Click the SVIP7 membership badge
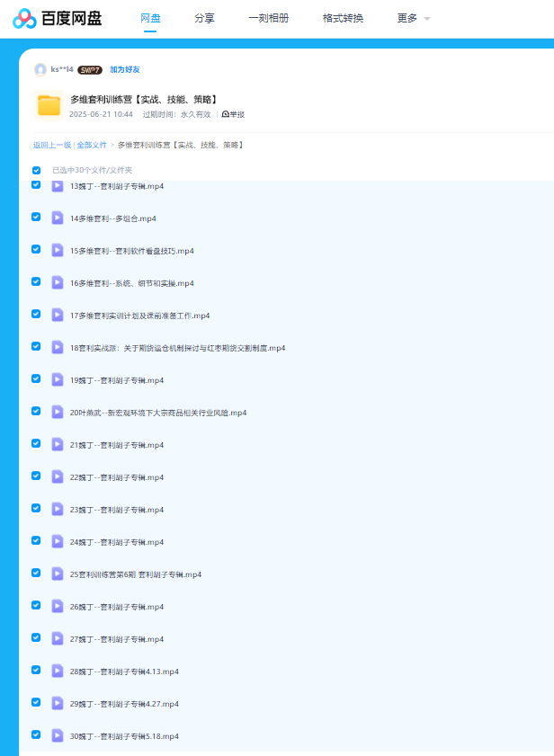 (x=90, y=69)
